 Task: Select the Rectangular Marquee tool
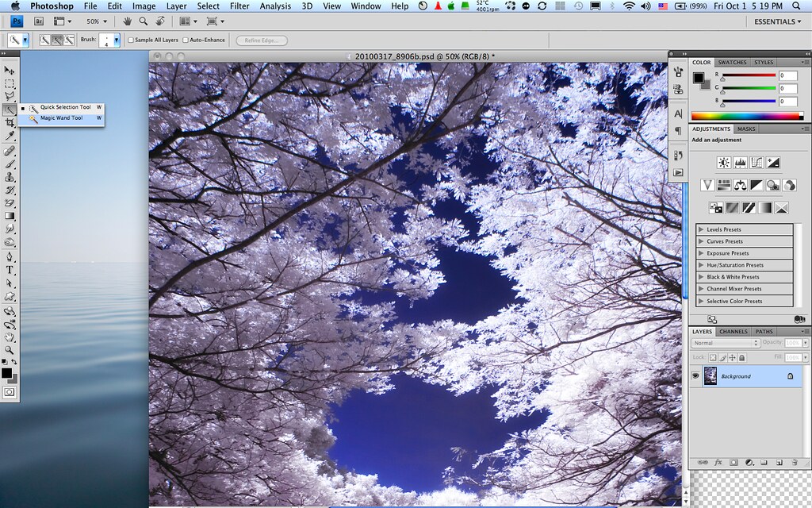click(10, 83)
